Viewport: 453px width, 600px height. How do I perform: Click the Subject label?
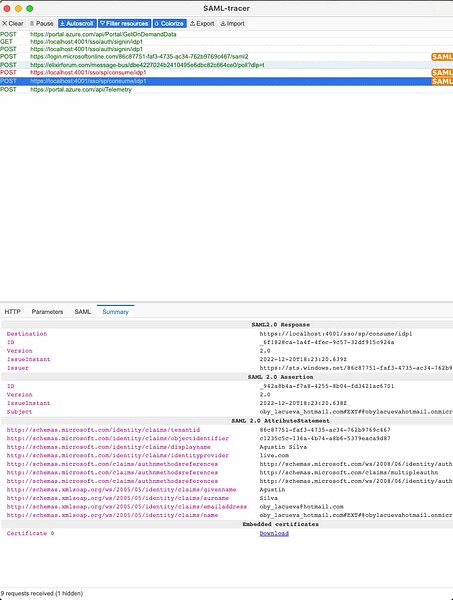click(20, 412)
